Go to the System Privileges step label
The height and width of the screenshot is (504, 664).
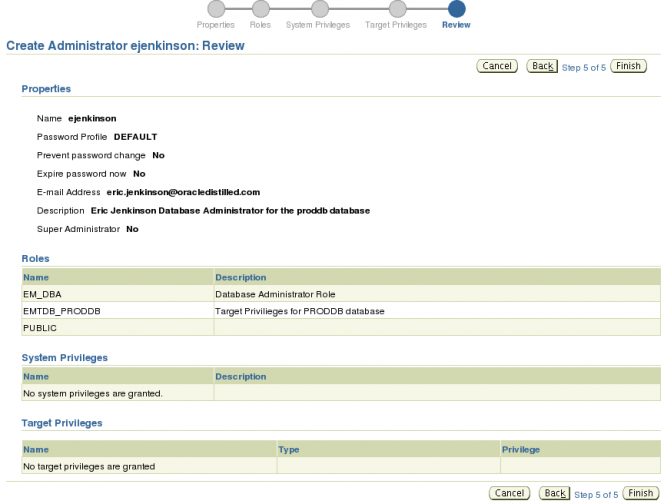(318, 25)
